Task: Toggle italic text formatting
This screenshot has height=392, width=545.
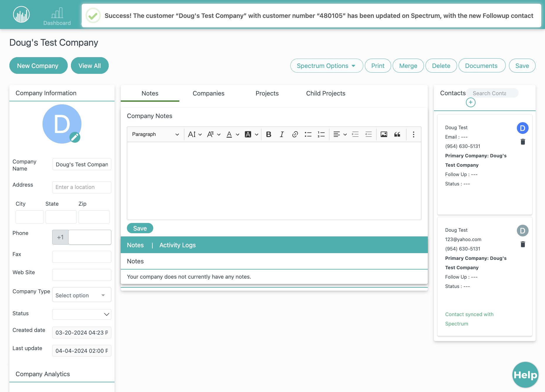Action: [x=282, y=134]
